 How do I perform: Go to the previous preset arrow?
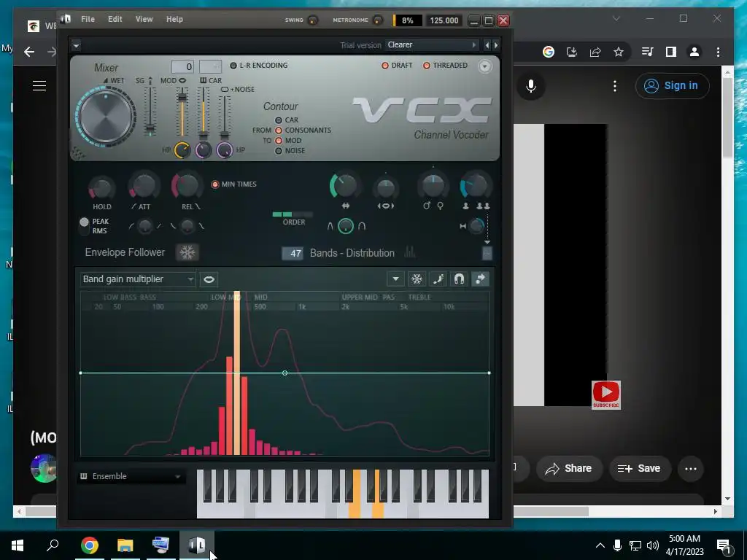(487, 45)
